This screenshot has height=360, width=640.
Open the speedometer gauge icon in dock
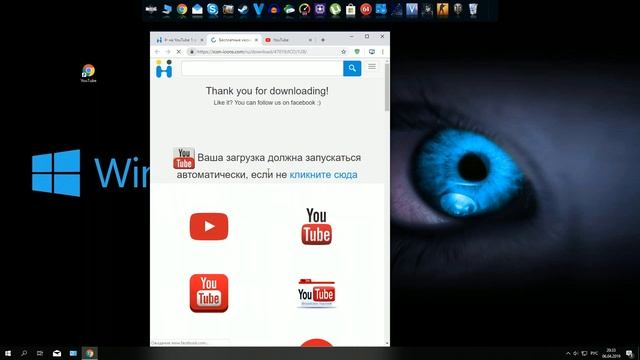[x=304, y=9]
